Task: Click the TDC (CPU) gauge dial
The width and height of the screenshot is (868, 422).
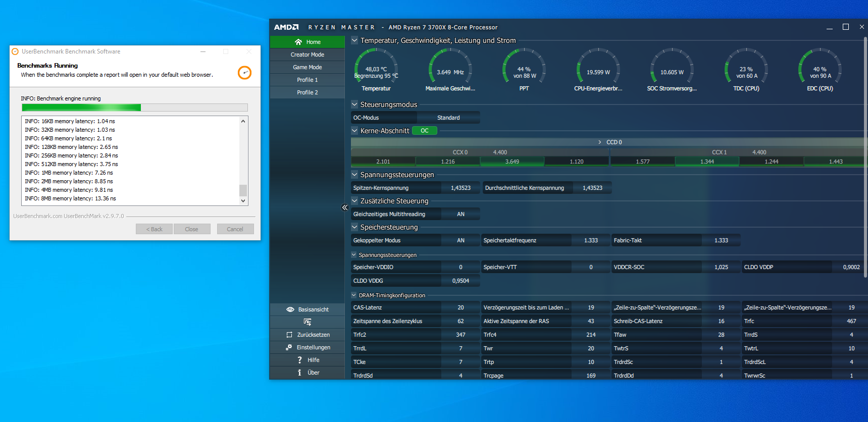Action: tap(746, 66)
